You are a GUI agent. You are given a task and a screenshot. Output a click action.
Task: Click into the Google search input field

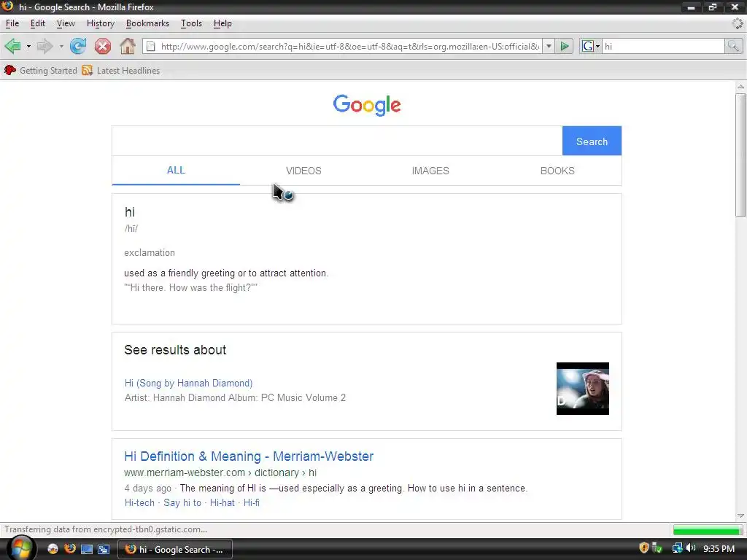[337, 141]
